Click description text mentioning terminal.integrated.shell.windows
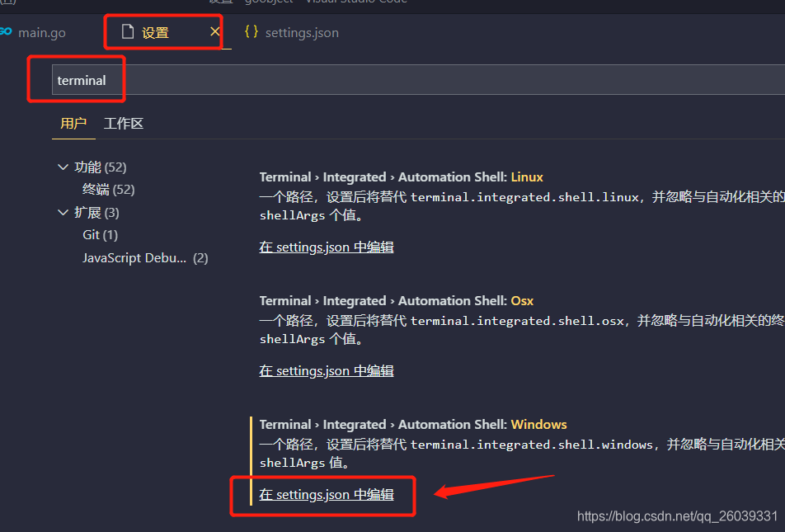Screen dimensions: 785x532 (522, 454)
